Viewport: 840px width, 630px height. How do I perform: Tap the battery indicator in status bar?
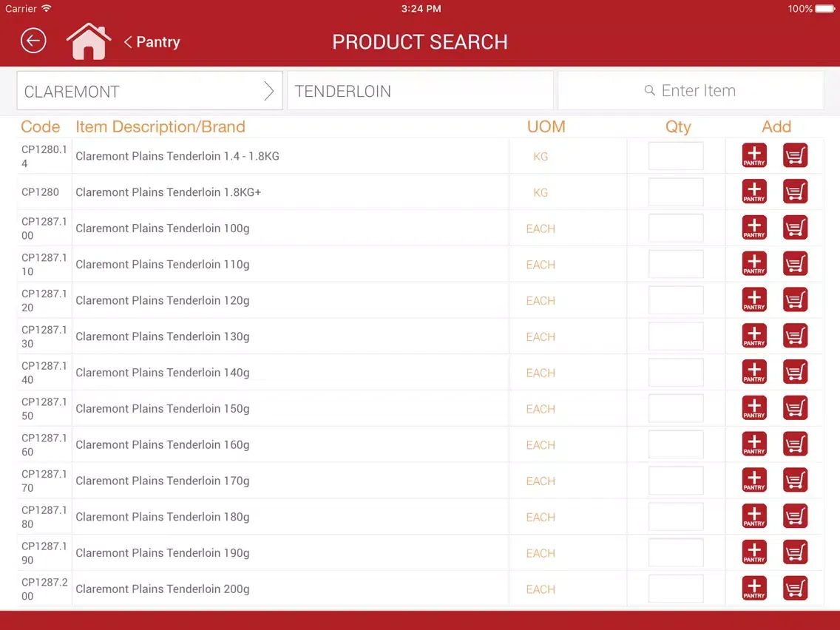pyautogui.click(x=825, y=9)
